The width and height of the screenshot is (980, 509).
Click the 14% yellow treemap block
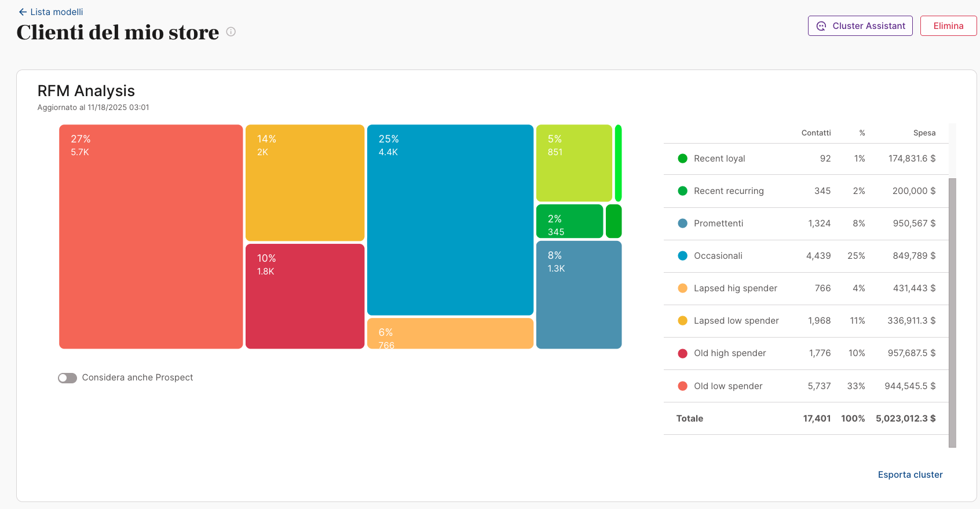pyautogui.click(x=305, y=182)
